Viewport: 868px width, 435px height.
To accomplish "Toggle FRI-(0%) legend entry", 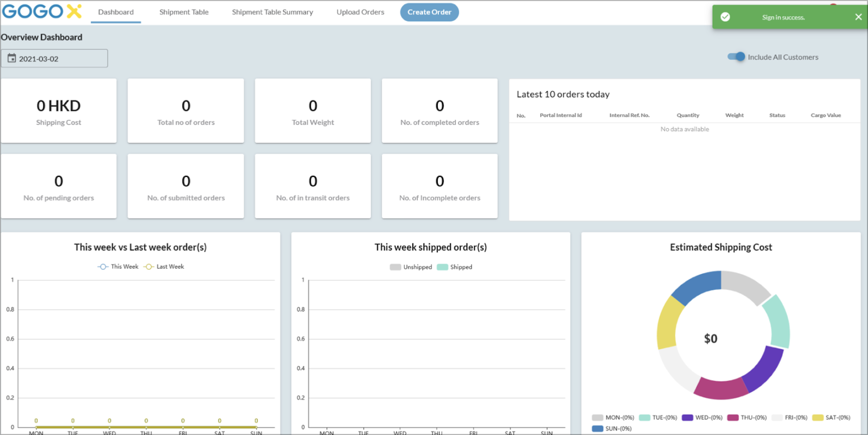I will coord(789,418).
